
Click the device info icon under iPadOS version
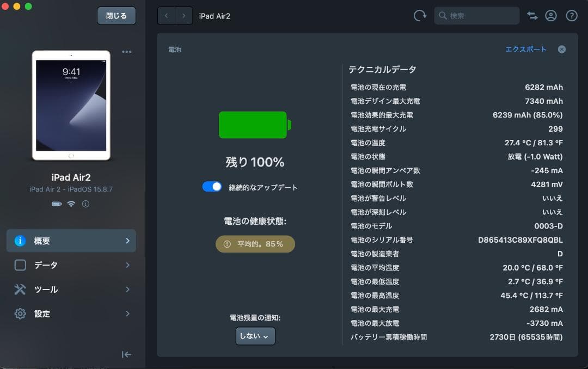coord(85,204)
